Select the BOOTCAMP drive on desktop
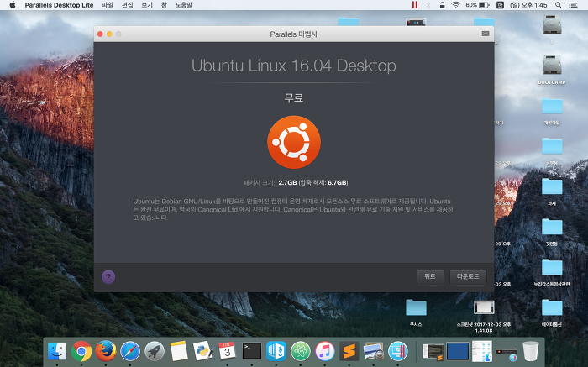588x367 pixels. pos(552,69)
